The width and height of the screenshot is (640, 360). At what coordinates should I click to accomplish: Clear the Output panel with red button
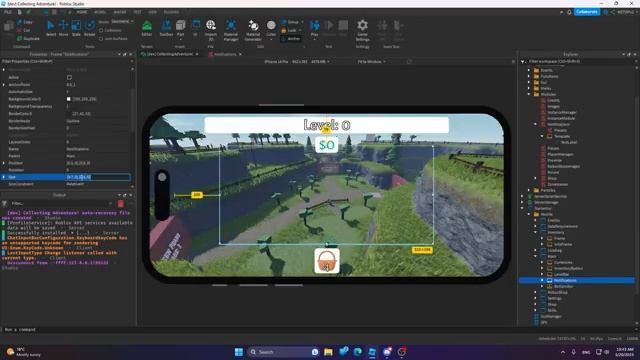[121, 203]
